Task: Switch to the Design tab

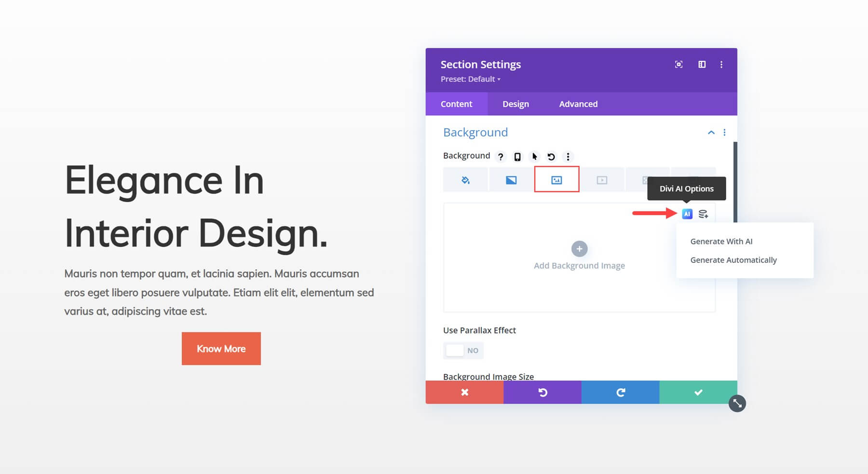Action: (515, 104)
